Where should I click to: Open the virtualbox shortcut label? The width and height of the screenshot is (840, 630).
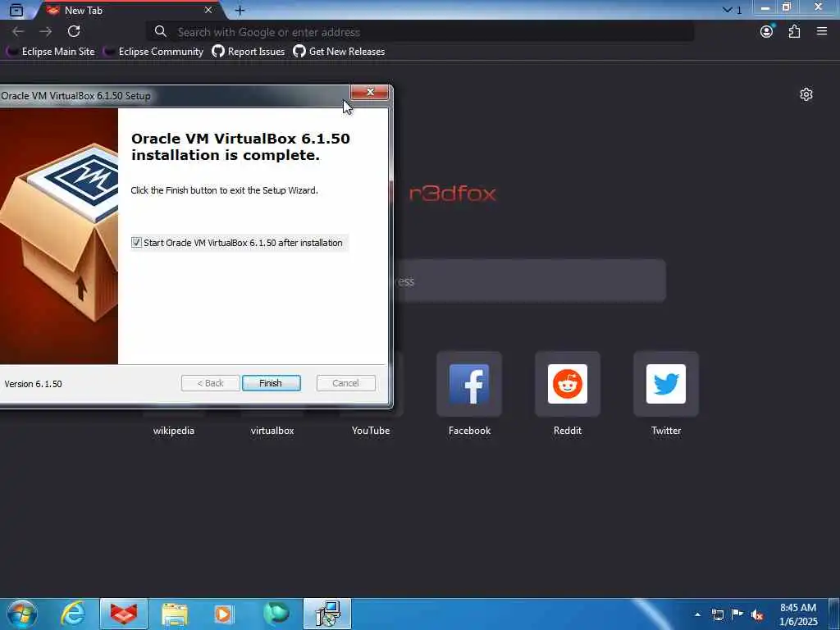tap(272, 431)
